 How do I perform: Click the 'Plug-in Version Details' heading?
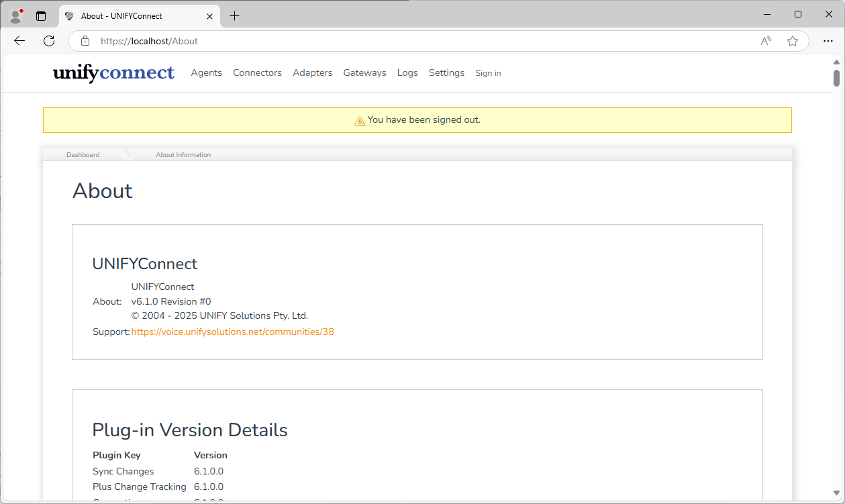[x=190, y=430]
